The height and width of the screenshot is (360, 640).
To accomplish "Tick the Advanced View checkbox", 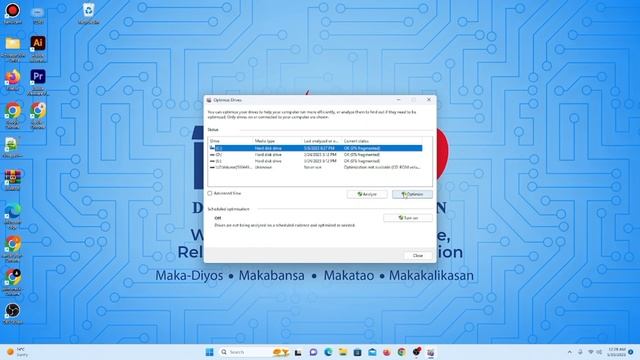I will tap(210, 193).
